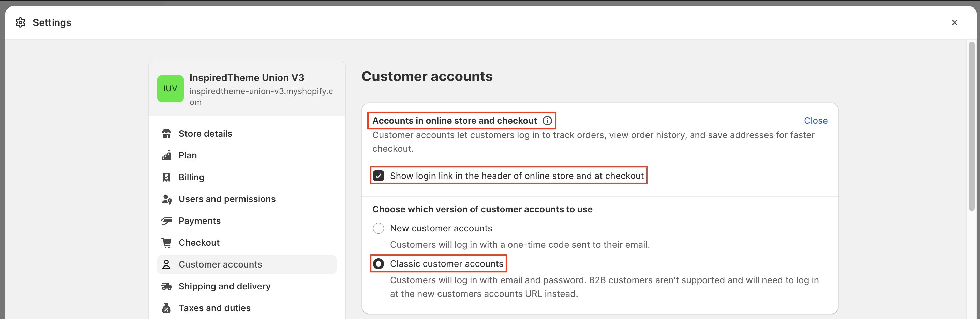Screen dimensions: 980x319
Task: Click the Plan icon in sidebar
Action: pyautogui.click(x=166, y=155)
